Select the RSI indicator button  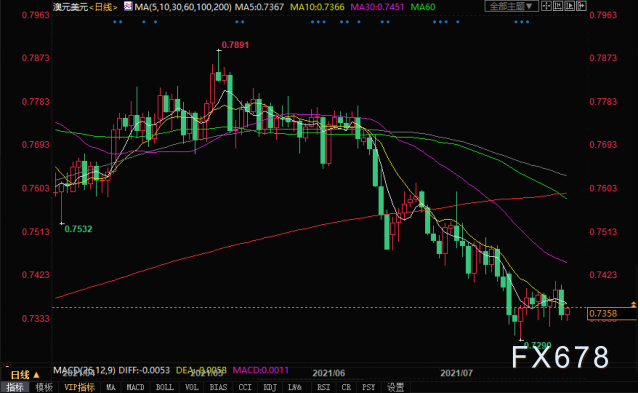(323, 387)
